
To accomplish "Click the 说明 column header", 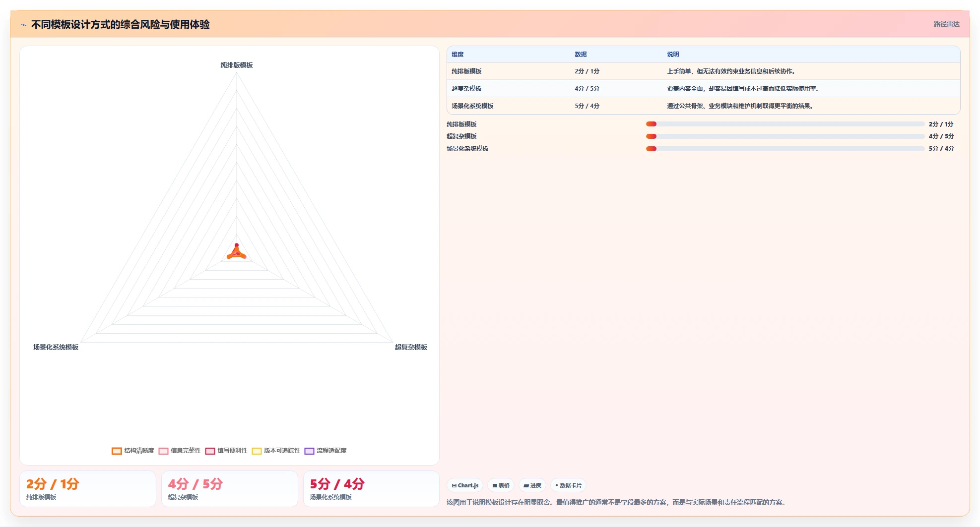I will click(673, 55).
